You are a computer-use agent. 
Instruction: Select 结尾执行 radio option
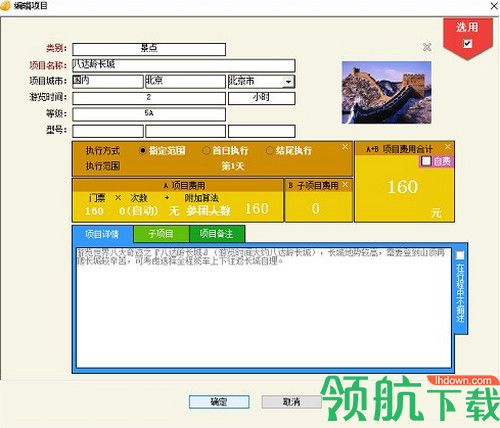(269, 151)
